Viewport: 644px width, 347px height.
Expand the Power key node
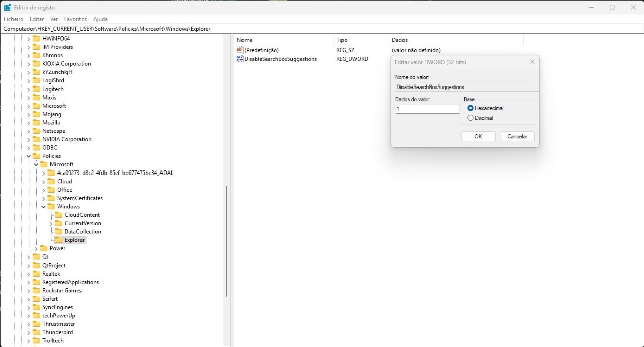[36, 248]
